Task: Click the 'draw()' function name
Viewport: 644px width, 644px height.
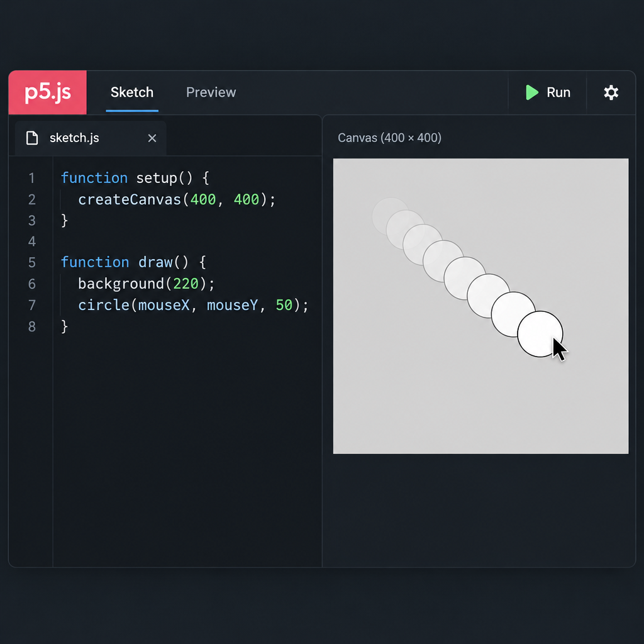Action: (163, 262)
